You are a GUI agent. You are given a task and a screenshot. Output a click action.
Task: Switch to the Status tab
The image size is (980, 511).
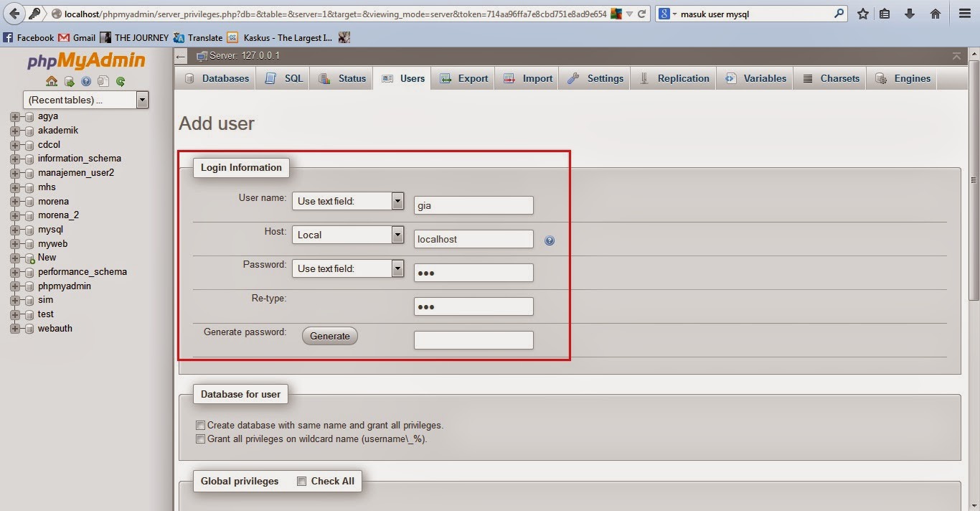[x=342, y=79]
